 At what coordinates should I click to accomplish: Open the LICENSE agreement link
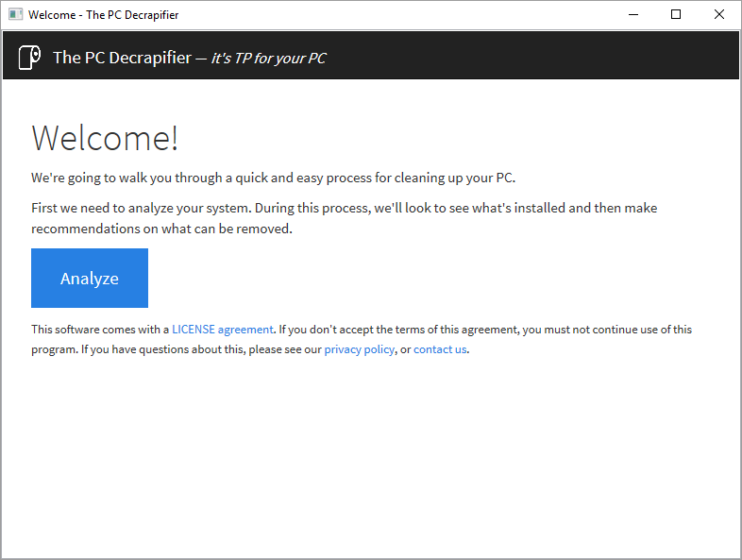[223, 330]
